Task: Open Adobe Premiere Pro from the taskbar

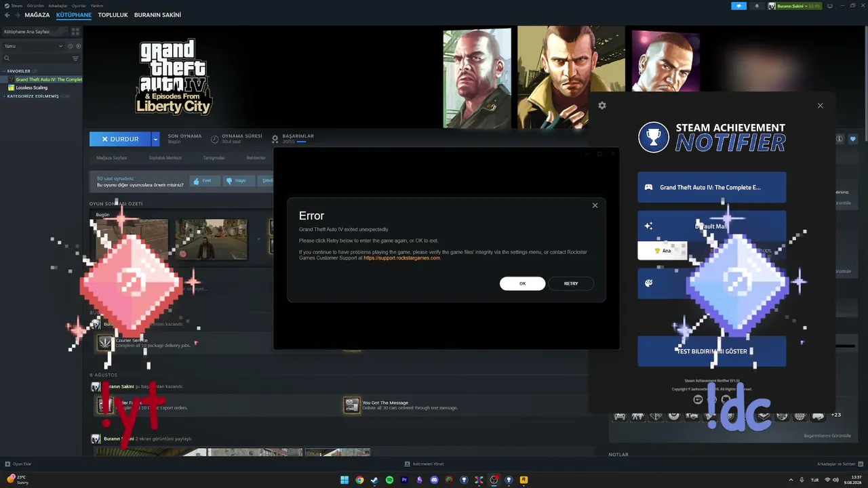Action: pos(404,480)
